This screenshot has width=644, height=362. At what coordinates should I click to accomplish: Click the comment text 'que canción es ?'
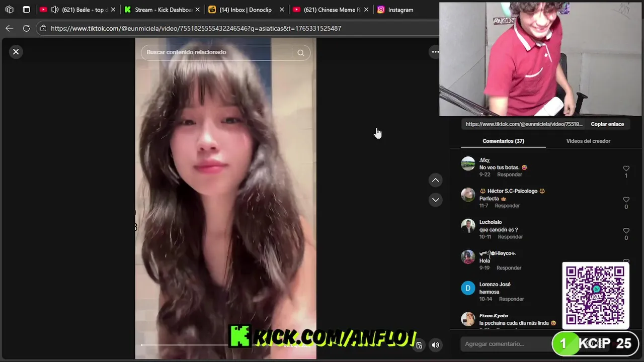(x=499, y=230)
